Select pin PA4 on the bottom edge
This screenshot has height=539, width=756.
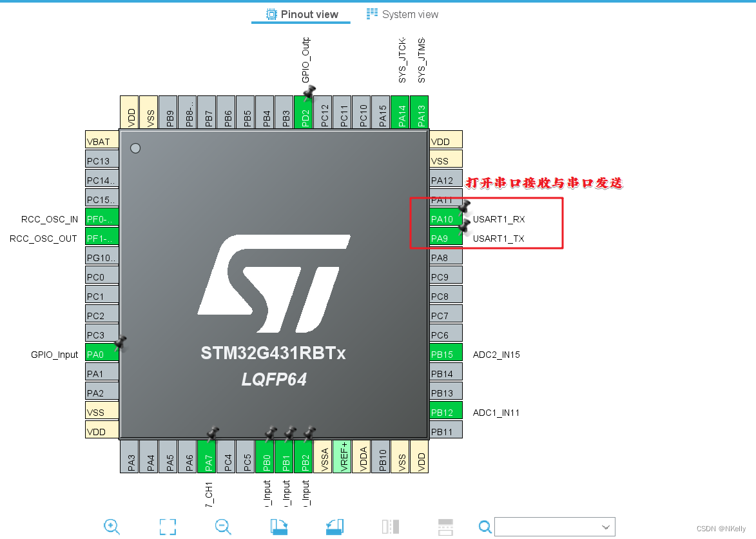pyautogui.click(x=148, y=456)
